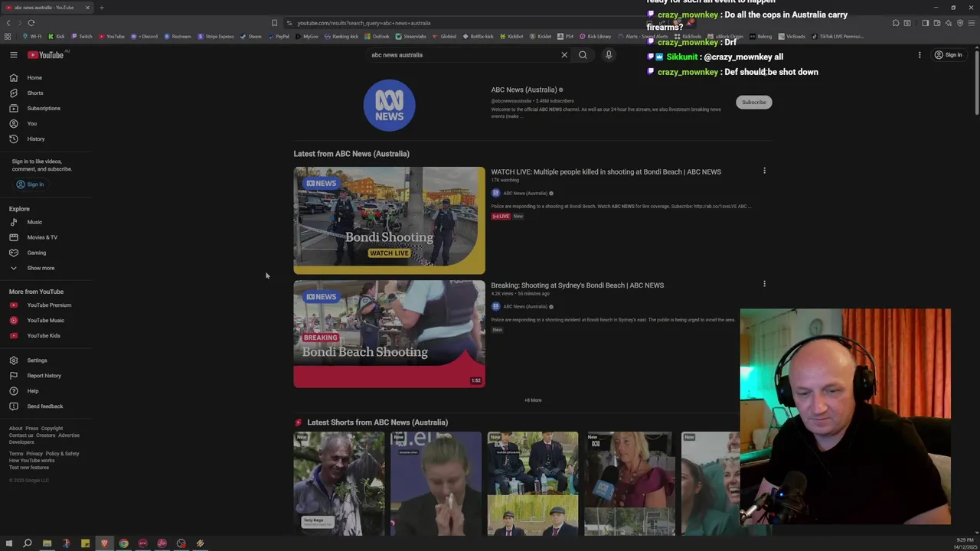Open browser main menu
The width and height of the screenshot is (980, 551).
point(972,23)
